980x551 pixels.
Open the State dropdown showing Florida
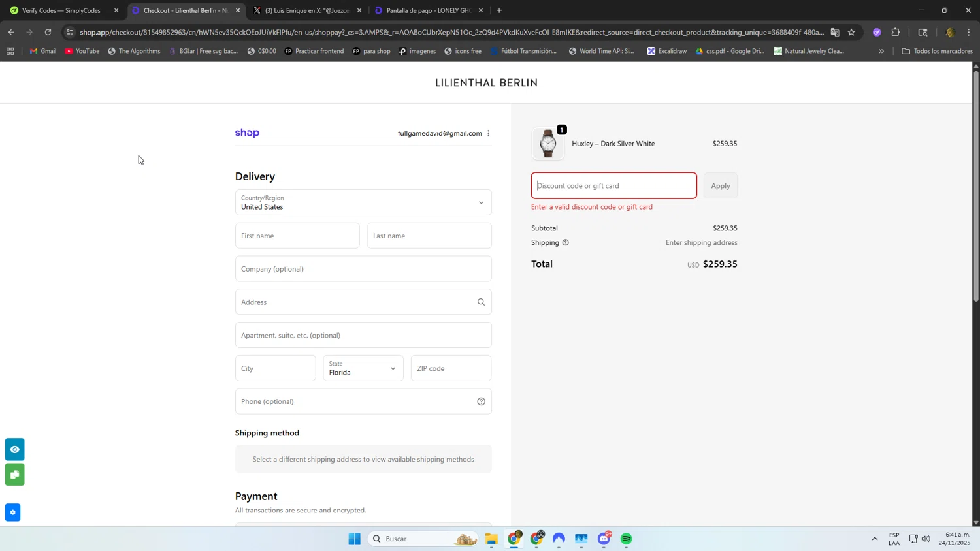coord(363,368)
